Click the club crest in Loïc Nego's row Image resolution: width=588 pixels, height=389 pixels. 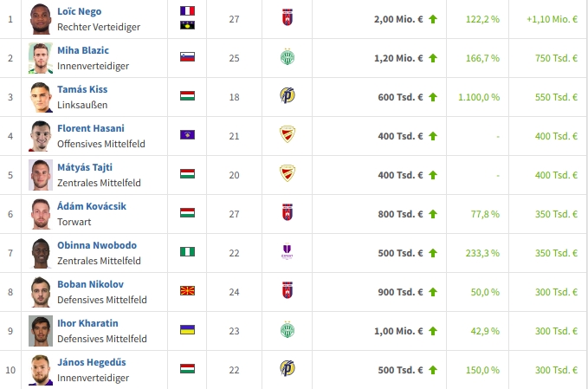point(288,18)
